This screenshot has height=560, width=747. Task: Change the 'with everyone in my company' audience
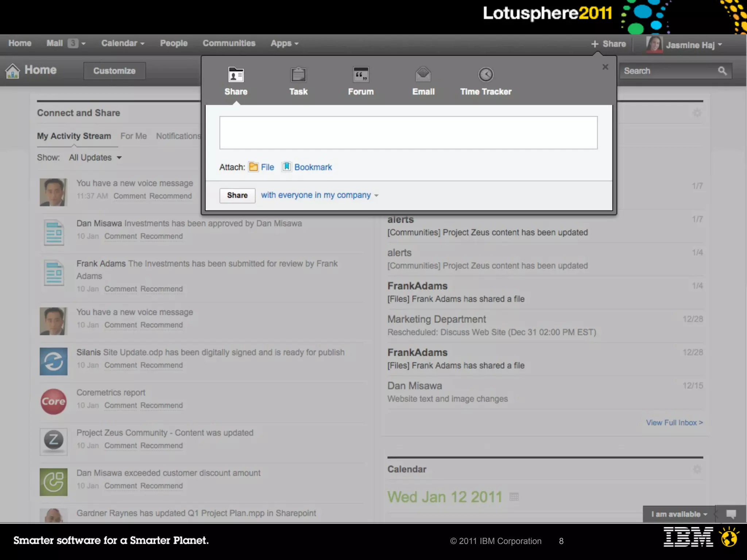pyautogui.click(x=320, y=195)
